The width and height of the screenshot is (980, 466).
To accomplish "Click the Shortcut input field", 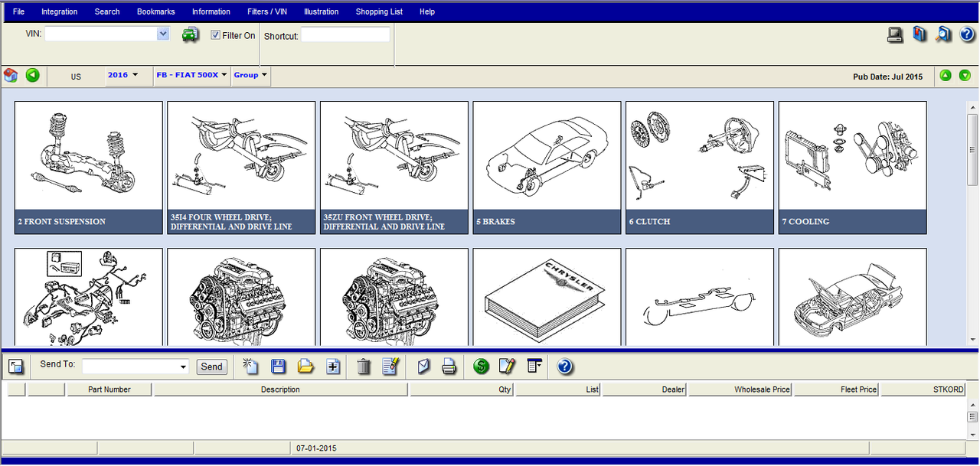I will pos(345,34).
